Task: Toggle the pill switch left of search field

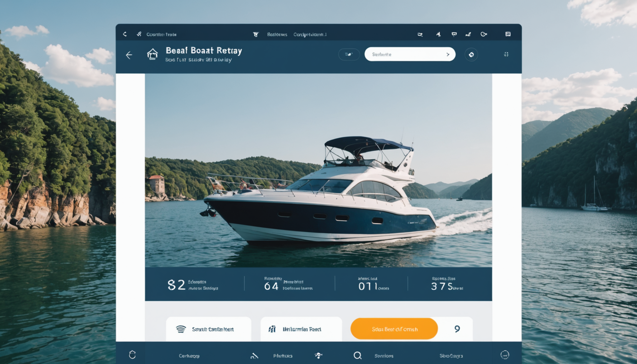Action: tap(349, 54)
